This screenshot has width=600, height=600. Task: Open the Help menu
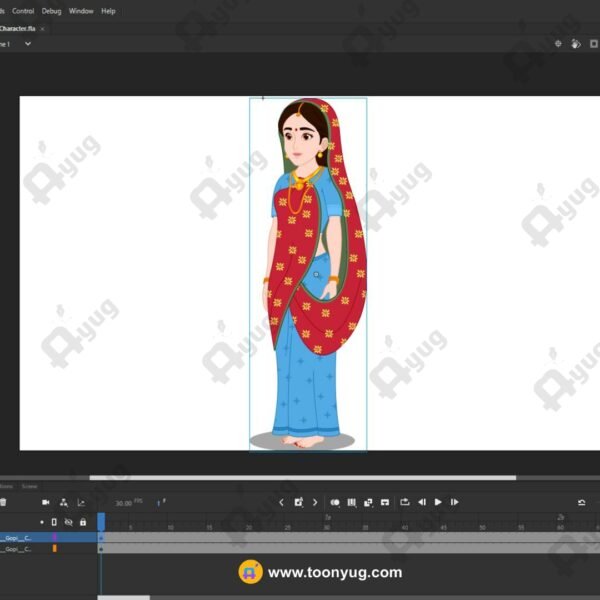[x=108, y=11]
